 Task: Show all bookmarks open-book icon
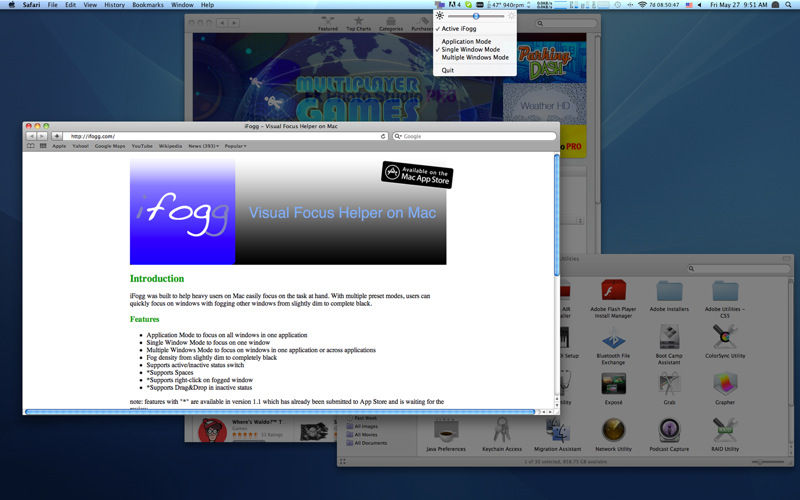coord(31,146)
